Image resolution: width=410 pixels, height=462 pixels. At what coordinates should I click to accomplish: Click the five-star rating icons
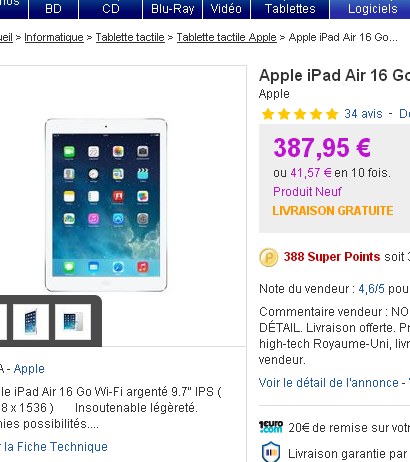[300, 114]
